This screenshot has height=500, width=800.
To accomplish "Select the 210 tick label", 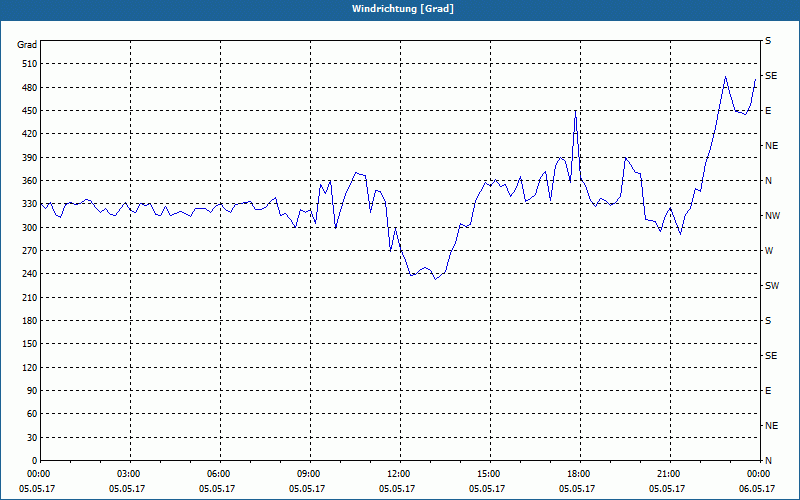I will 29,297.
